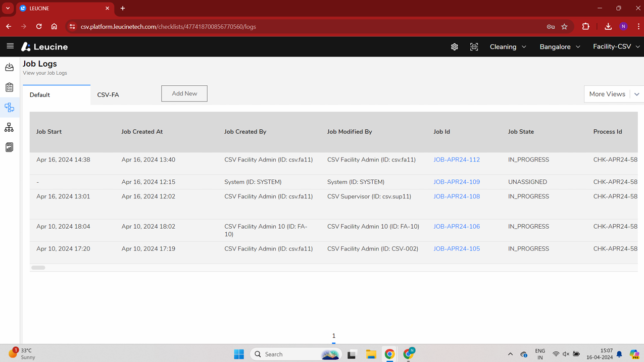Viewport: 644px width, 362px height.
Task: Open the hamburger navigation menu
Action: click(10, 46)
